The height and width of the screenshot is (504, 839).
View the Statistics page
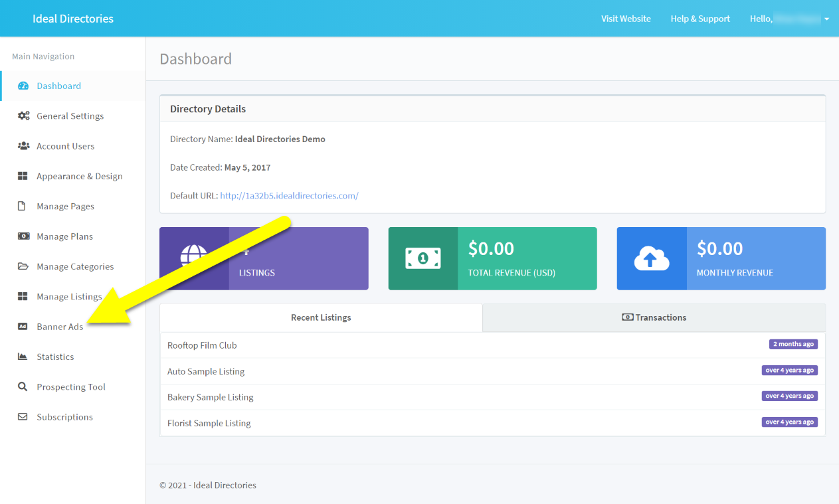[x=73, y=357]
